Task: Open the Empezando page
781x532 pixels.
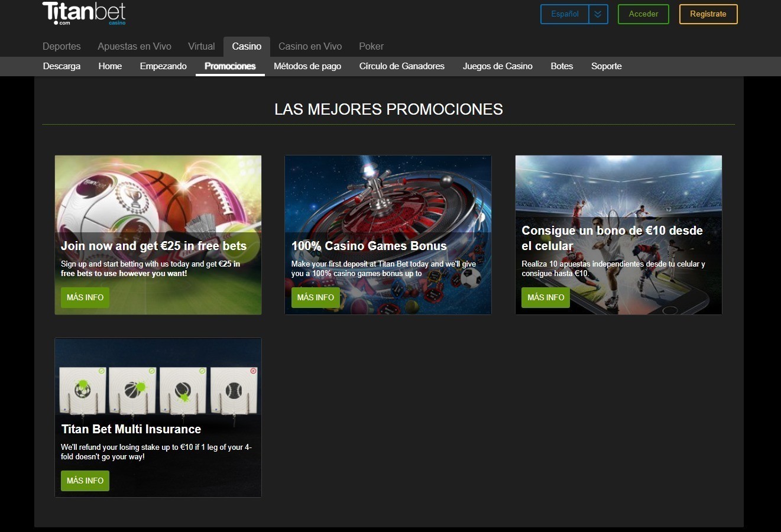Action: pyautogui.click(x=163, y=66)
